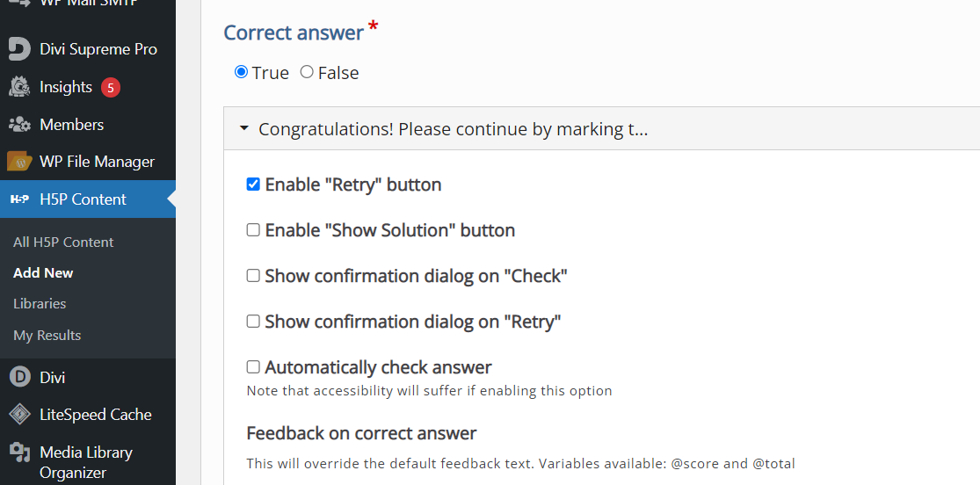Image resolution: width=980 pixels, height=485 pixels.
Task: Tick Show confirmation dialog on "Retry"
Action: (x=253, y=322)
